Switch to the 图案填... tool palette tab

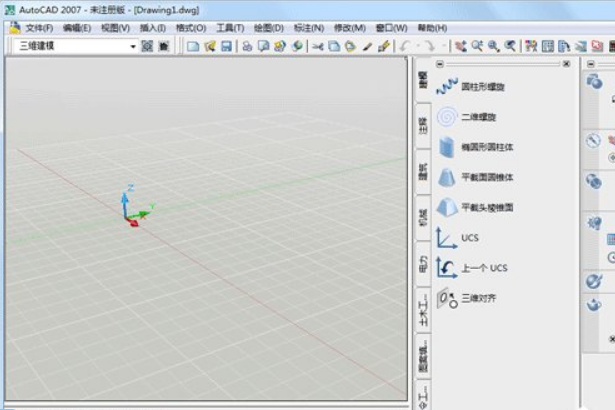click(x=423, y=356)
